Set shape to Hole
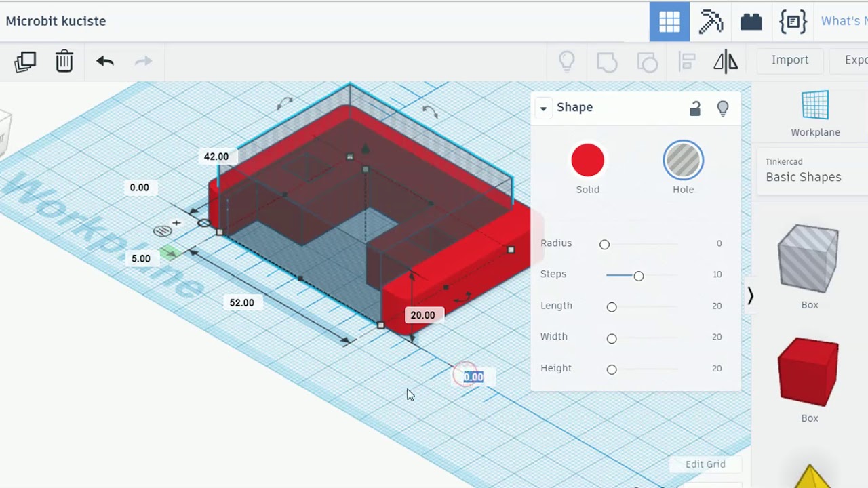Image resolution: width=868 pixels, height=488 pixels. click(x=683, y=161)
